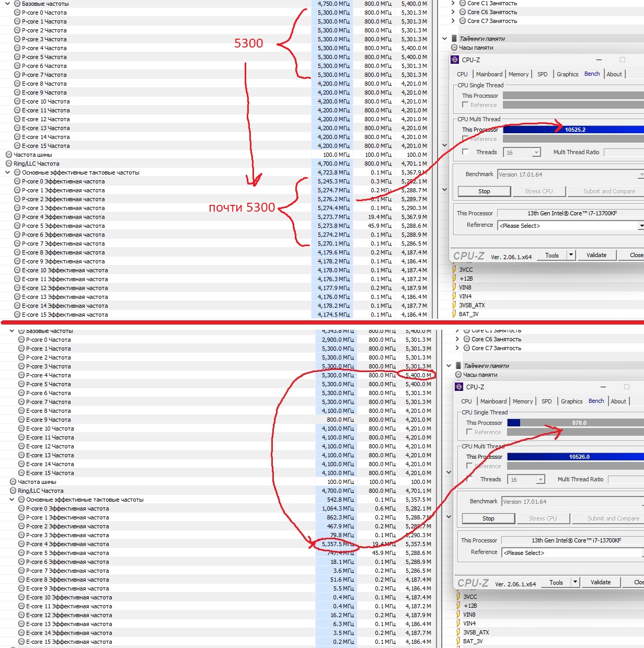Click Submit and Compare in CPU-Z scoring 878.0
The width and height of the screenshot is (644, 648).
(608, 518)
